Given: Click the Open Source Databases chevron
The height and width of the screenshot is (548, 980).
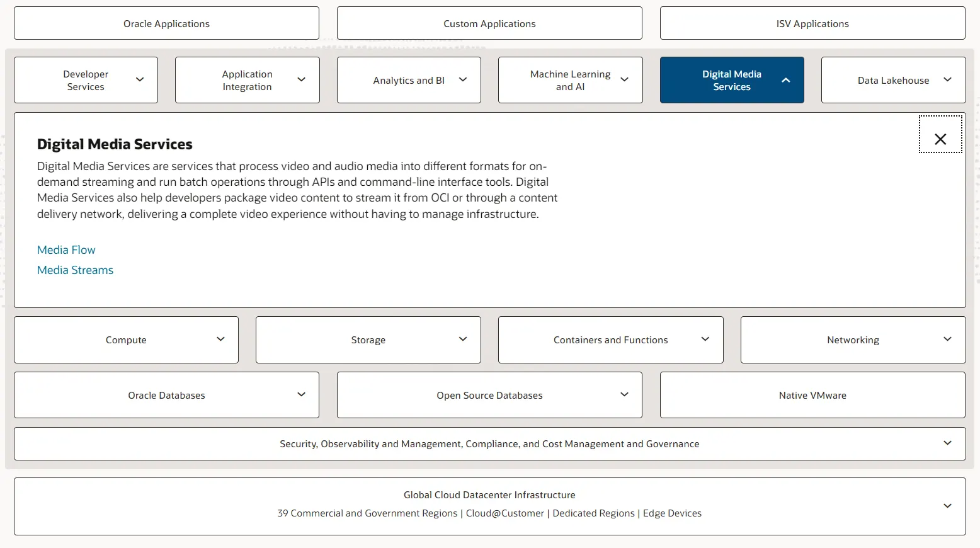Looking at the screenshot, I should (624, 395).
